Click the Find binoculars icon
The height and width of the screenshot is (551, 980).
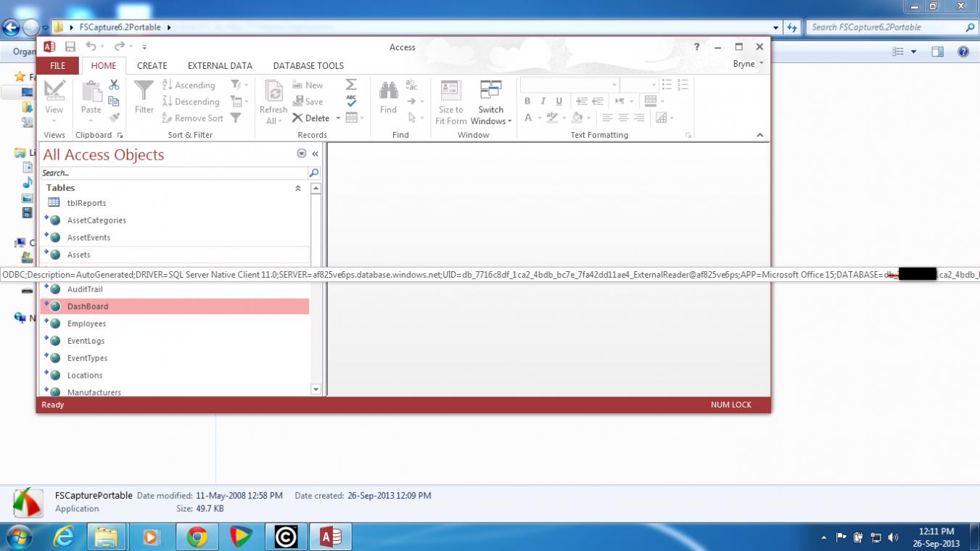[x=388, y=90]
